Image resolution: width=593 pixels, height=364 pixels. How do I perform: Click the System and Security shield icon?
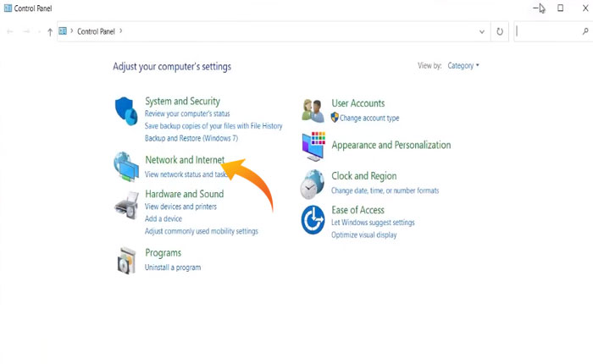(x=126, y=110)
